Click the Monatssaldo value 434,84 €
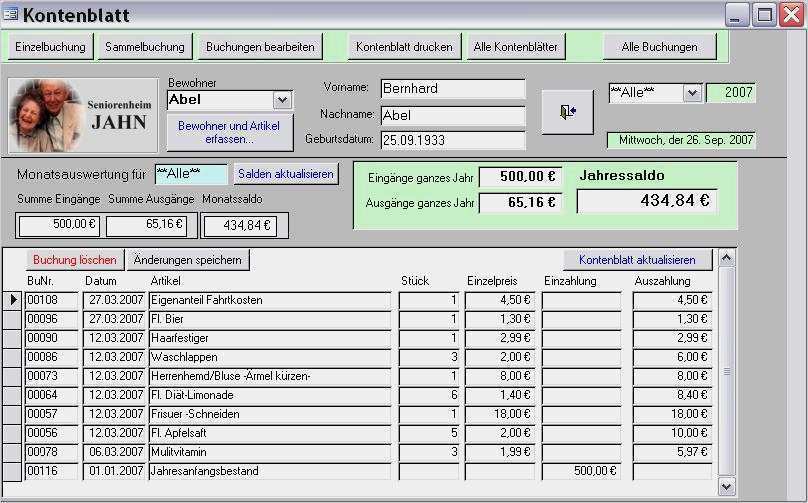 coord(240,226)
